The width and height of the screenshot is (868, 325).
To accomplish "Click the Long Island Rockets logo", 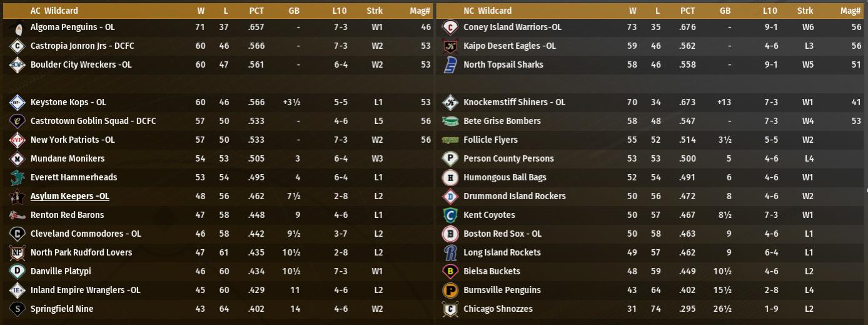I will [450, 253].
